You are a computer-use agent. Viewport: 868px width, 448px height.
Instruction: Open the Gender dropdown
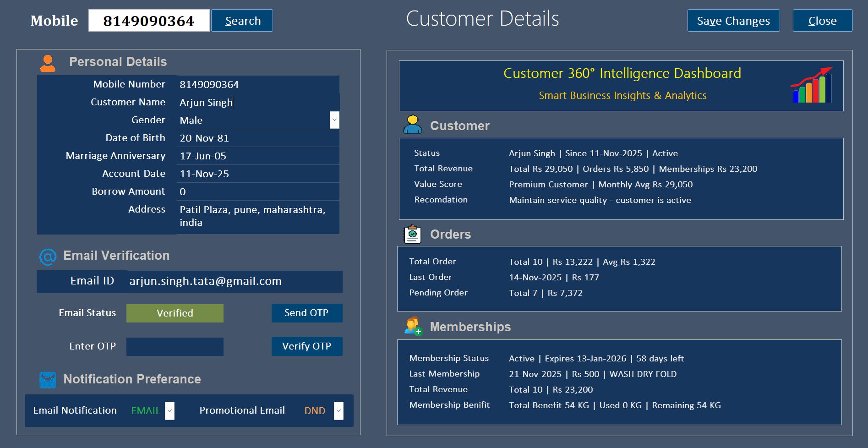pyautogui.click(x=334, y=120)
